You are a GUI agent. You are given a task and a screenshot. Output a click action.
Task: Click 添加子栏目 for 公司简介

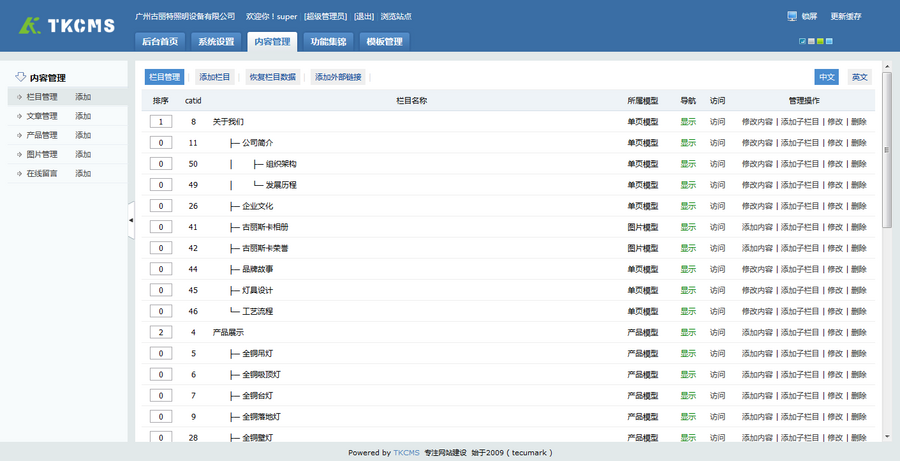(800, 143)
